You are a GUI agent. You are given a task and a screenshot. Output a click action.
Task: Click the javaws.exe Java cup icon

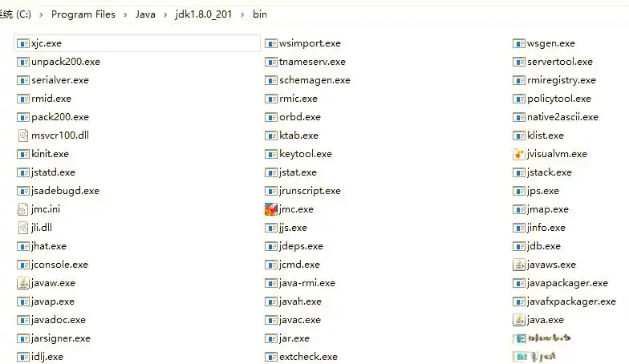519,265
